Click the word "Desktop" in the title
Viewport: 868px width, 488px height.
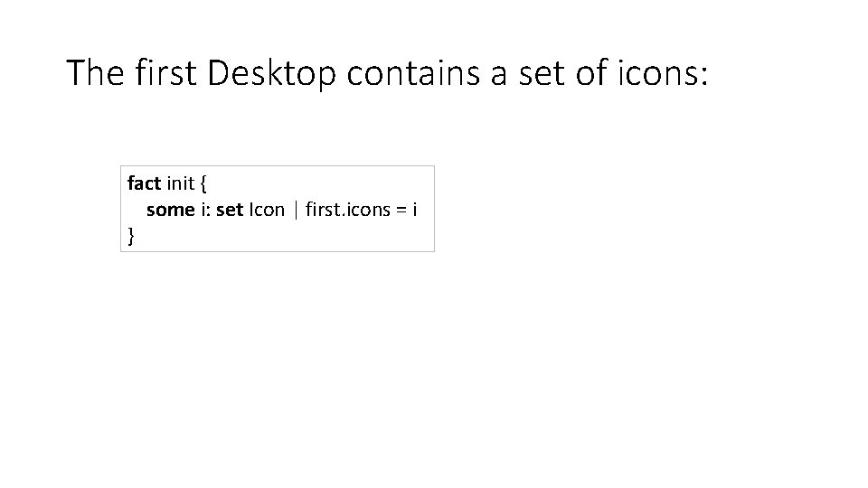tap(271, 73)
